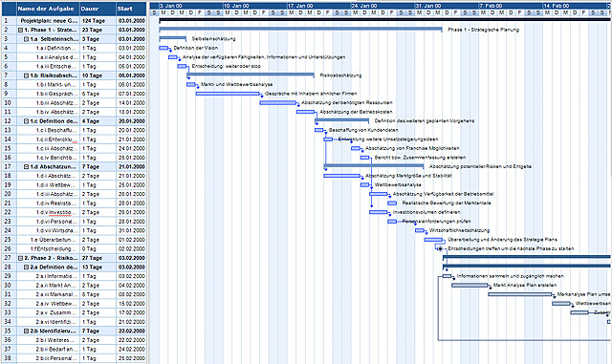Click the 'Projektplan: neue G...' task name
Viewport: 612px width, 364px height.
(x=49, y=21)
